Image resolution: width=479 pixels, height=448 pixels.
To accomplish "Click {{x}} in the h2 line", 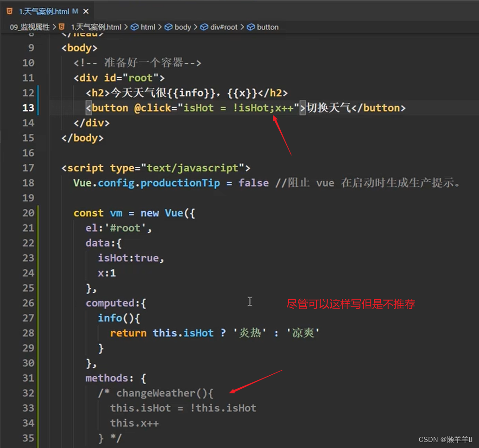I will click(x=242, y=93).
